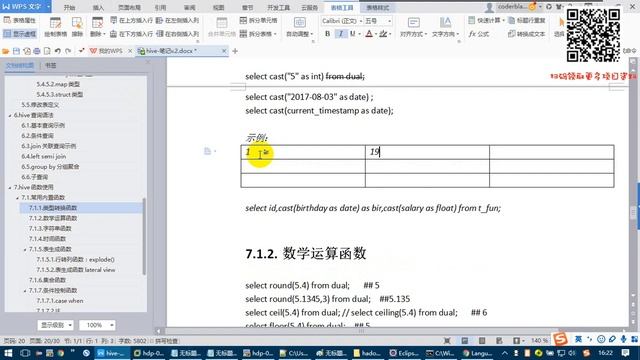The image size is (640, 360).
Task: Go to 7.1.7.1 case when outline entry
Action: (x=60, y=300)
